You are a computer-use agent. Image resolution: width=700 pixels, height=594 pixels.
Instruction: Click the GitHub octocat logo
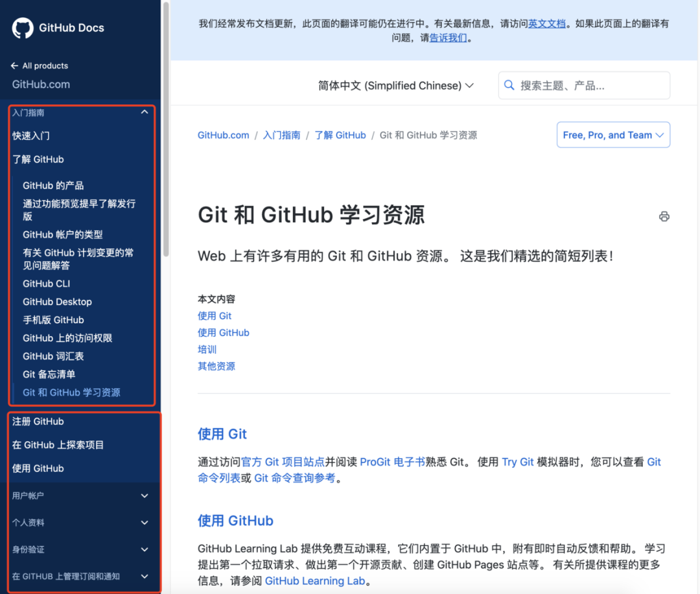coord(22,28)
